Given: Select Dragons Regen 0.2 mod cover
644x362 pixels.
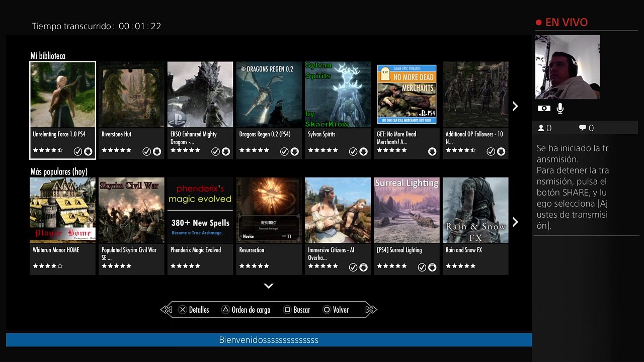Looking at the screenshot, I should click(269, 95).
